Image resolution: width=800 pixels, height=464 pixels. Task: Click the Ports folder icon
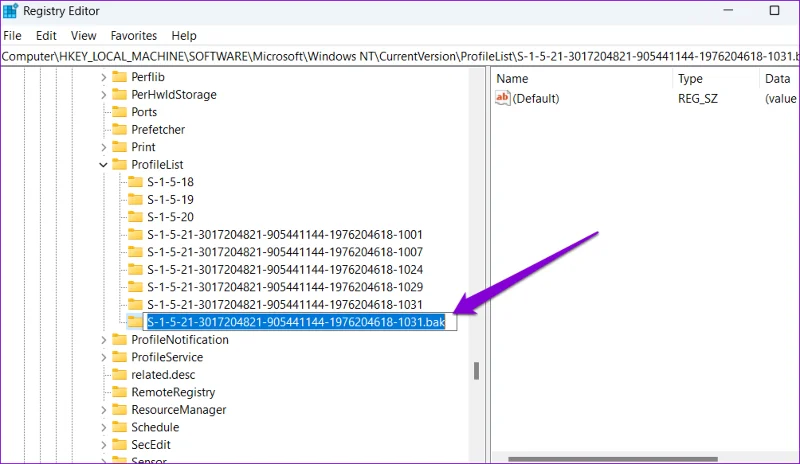119,111
